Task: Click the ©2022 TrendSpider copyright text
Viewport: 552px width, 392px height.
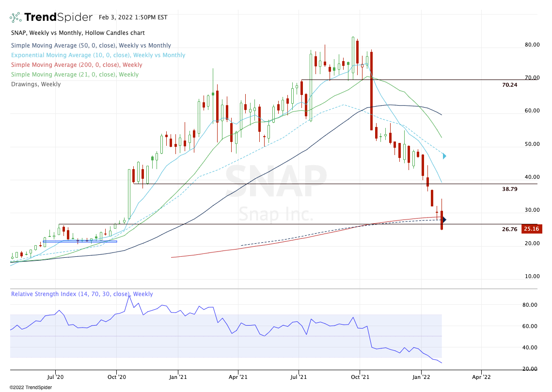Action: point(31,388)
